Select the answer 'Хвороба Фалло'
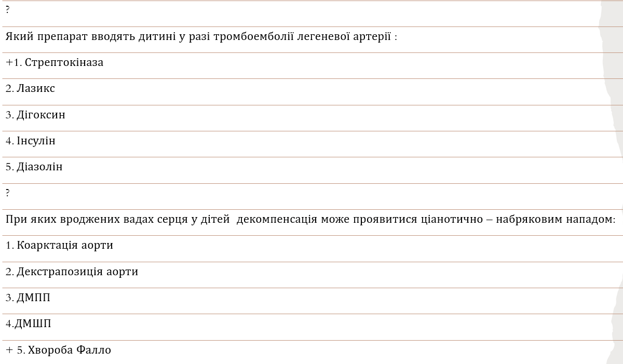Viewport: 623px width, 364px height. (70, 350)
